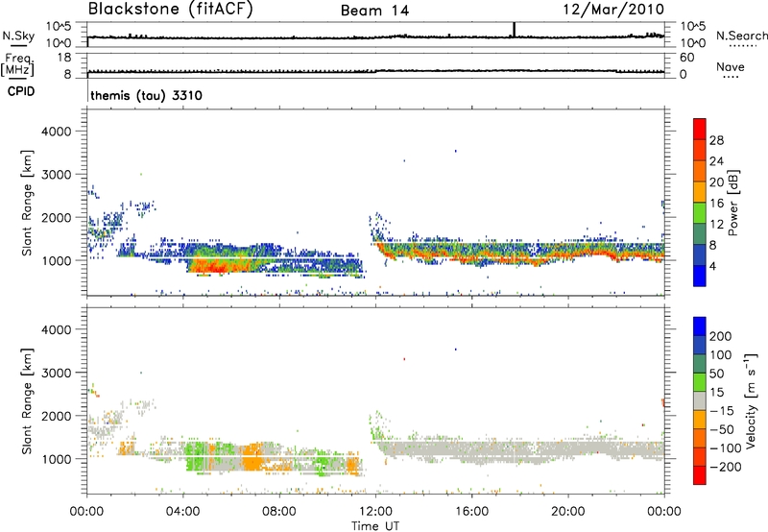Click the '04:00' time axis tick label
This screenshot has height=532, width=768.
coord(182,512)
